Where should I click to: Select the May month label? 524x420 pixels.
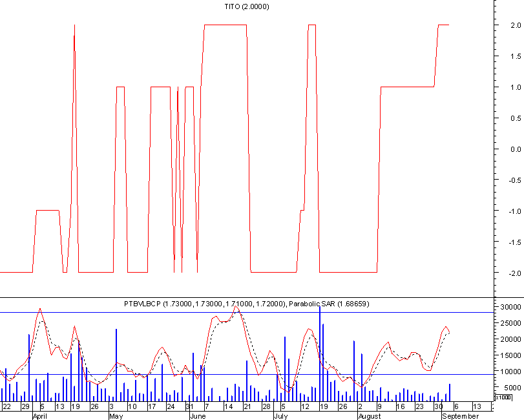(x=116, y=416)
